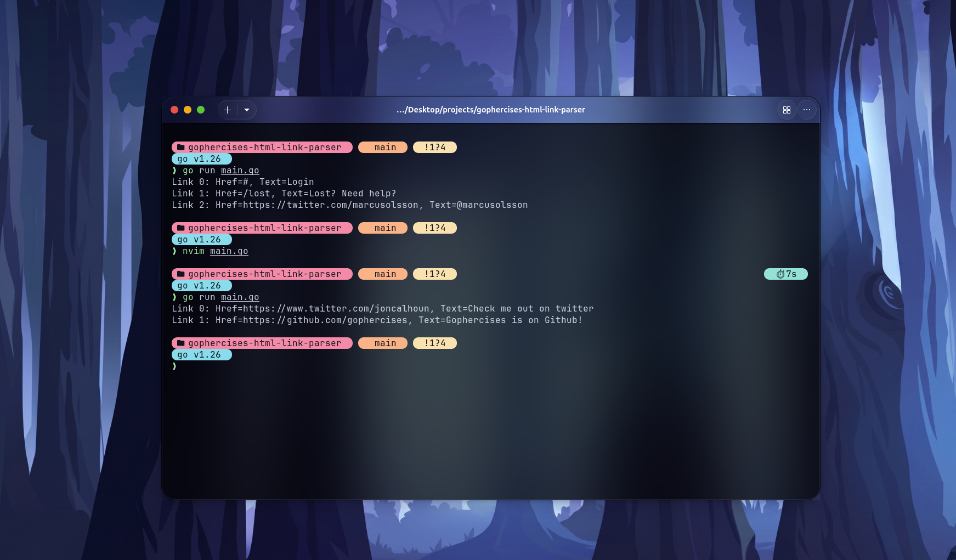Open the tab overview grid icon
Screen dimensions: 956x560
(787, 110)
